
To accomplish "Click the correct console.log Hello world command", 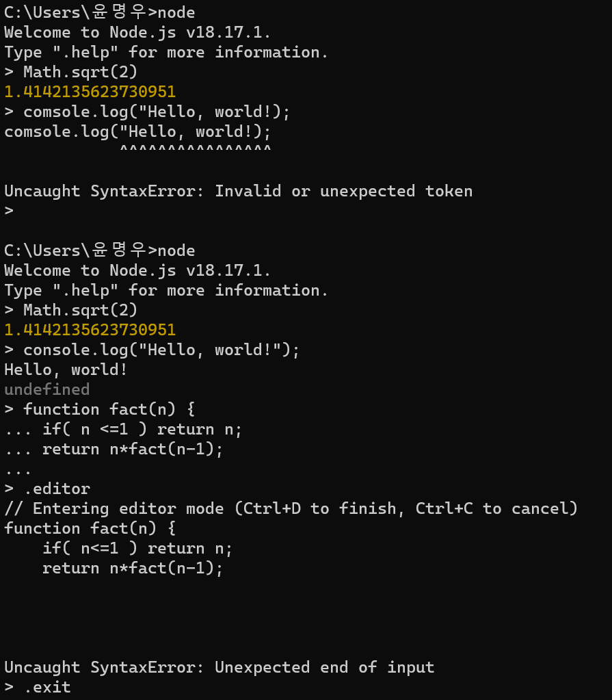I will [x=152, y=350].
